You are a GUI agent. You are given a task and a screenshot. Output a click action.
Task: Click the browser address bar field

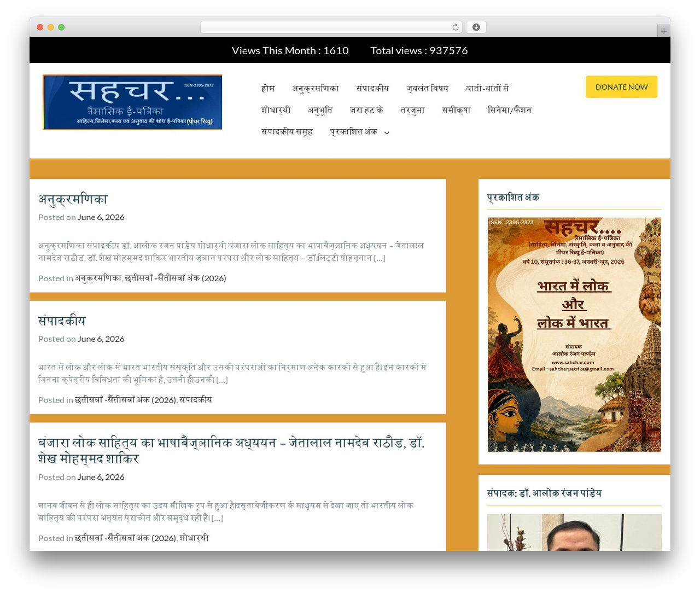(x=331, y=27)
